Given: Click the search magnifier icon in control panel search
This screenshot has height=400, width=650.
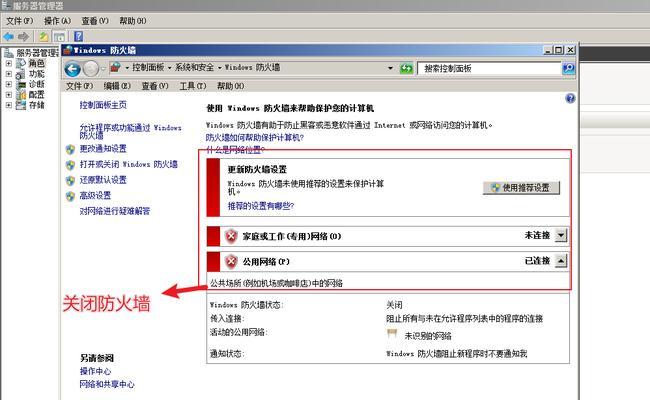Looking at the screenshot, I should coord(568,68).
